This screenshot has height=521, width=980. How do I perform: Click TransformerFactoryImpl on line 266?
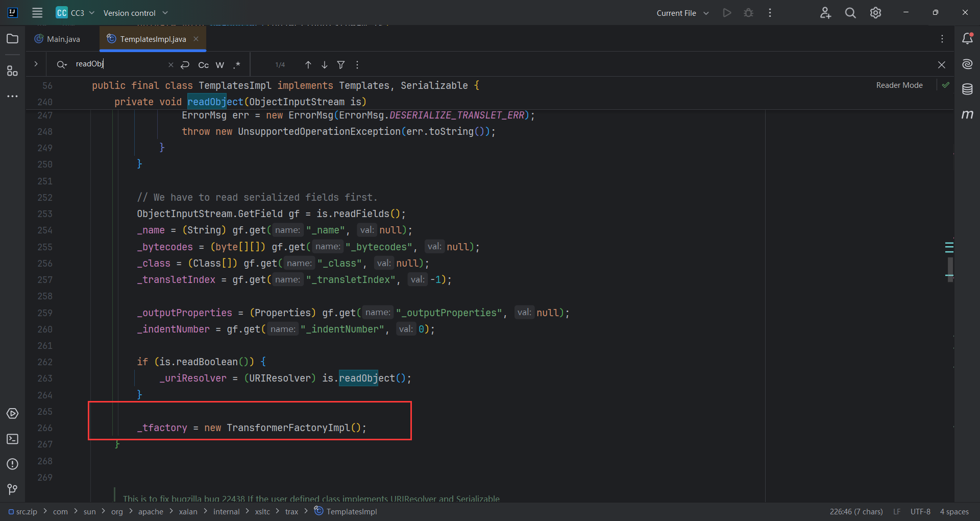pos(288,428)
